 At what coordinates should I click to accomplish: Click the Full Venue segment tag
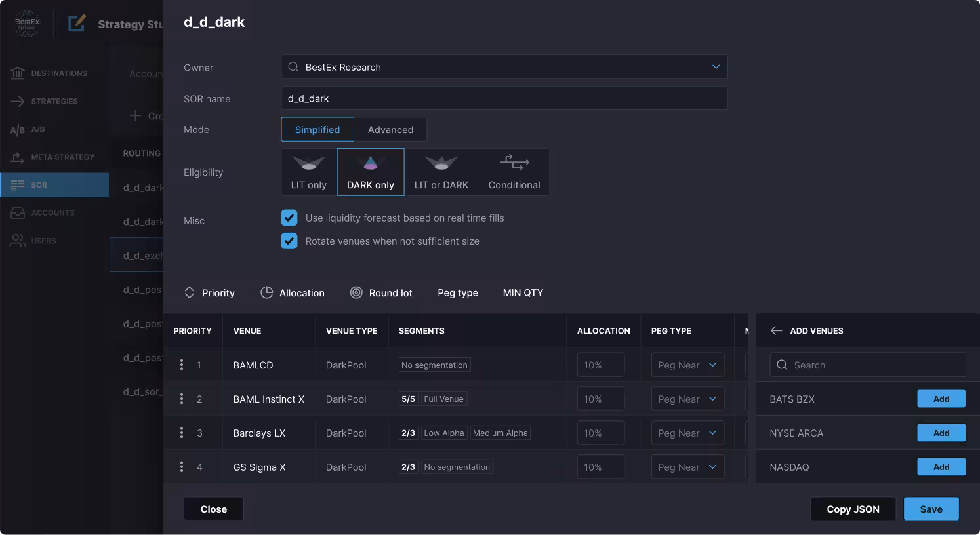(x=443, y=399)
